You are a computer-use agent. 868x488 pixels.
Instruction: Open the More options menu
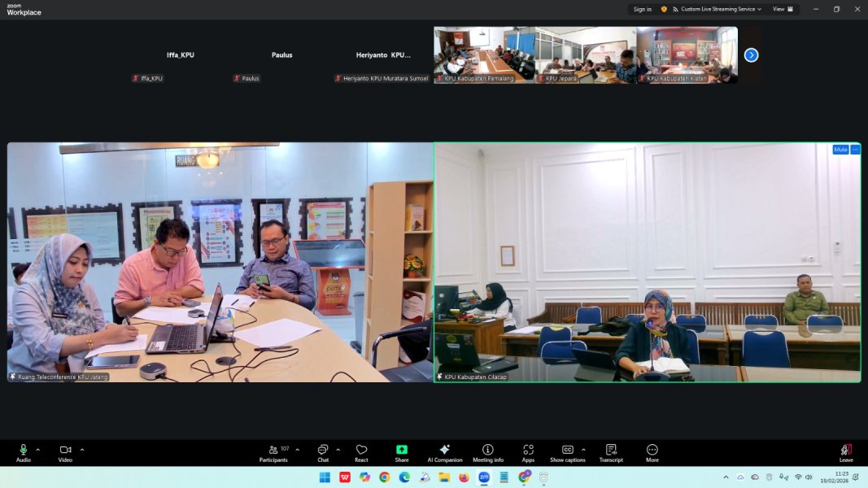point(652,452)
